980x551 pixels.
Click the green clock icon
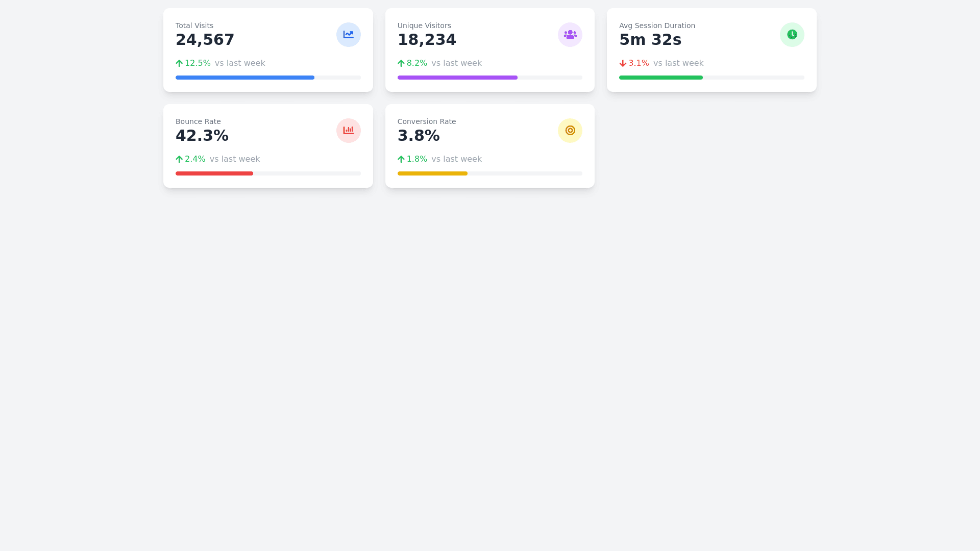coord(792,35)
